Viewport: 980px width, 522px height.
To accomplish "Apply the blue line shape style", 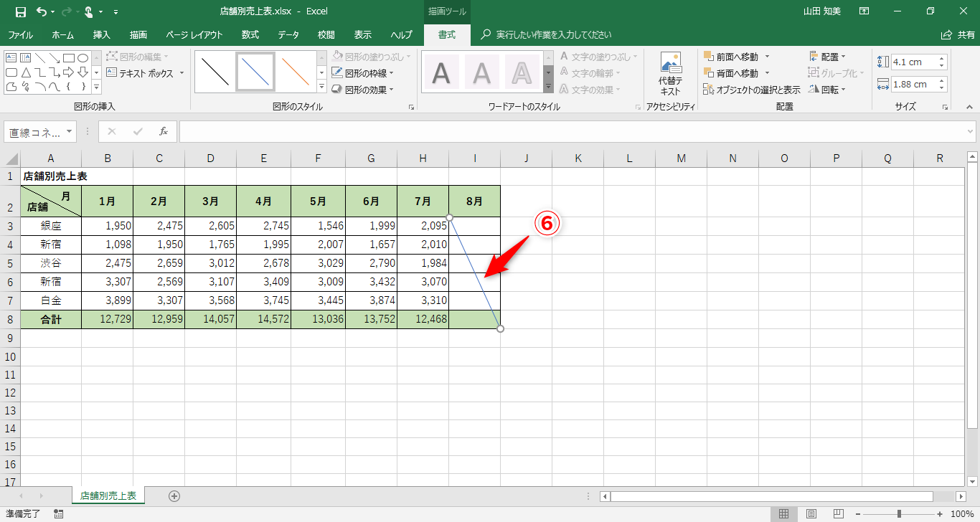I will 255,72.
